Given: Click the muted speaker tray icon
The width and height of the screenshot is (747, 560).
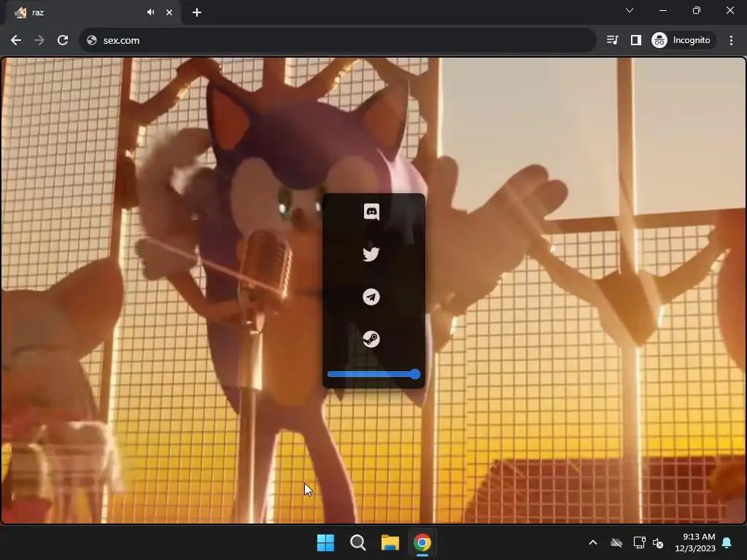Looking at the screenshot, I should [659, 542].
